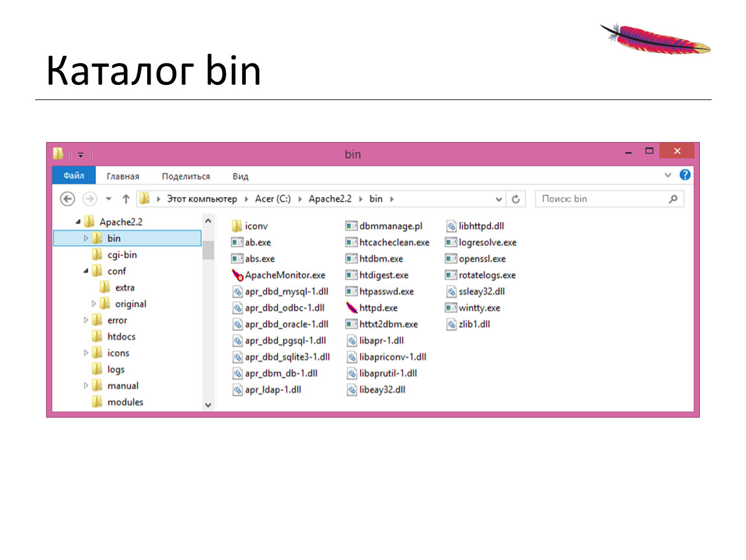Select the zlib1.dll file icon
This screenshot has width=746, height=560.
coord(451,325)
